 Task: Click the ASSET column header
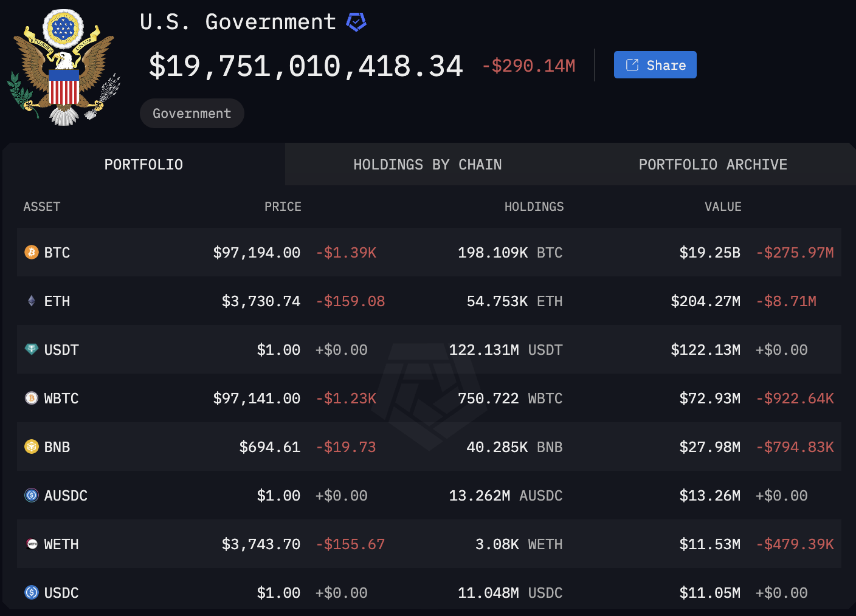42,207
